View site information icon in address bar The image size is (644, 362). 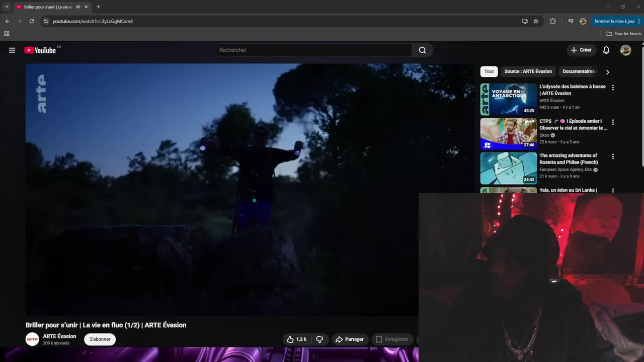pyautogui.click(x=46, y=21)
